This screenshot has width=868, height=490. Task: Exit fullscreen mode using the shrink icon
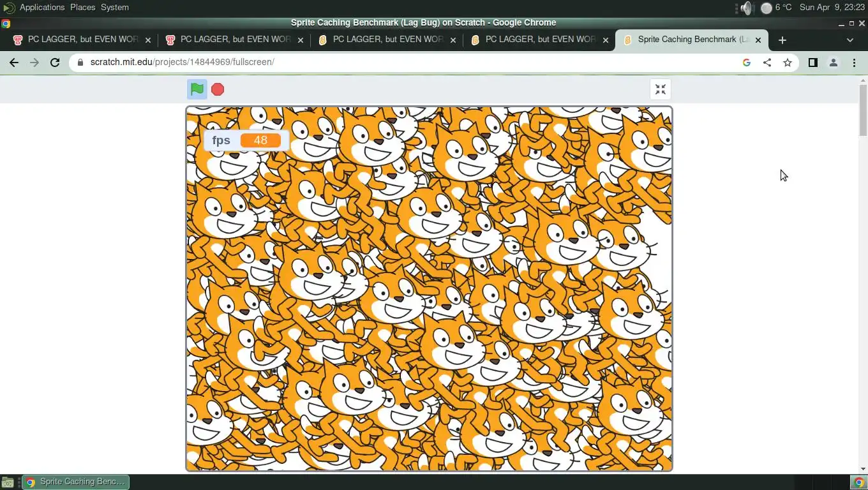[661, 89]
